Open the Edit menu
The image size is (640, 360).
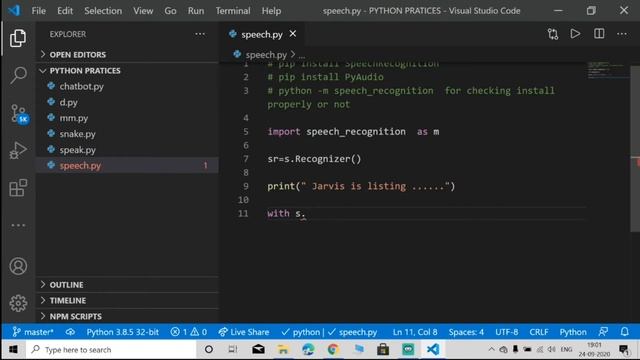pos(65,11)
